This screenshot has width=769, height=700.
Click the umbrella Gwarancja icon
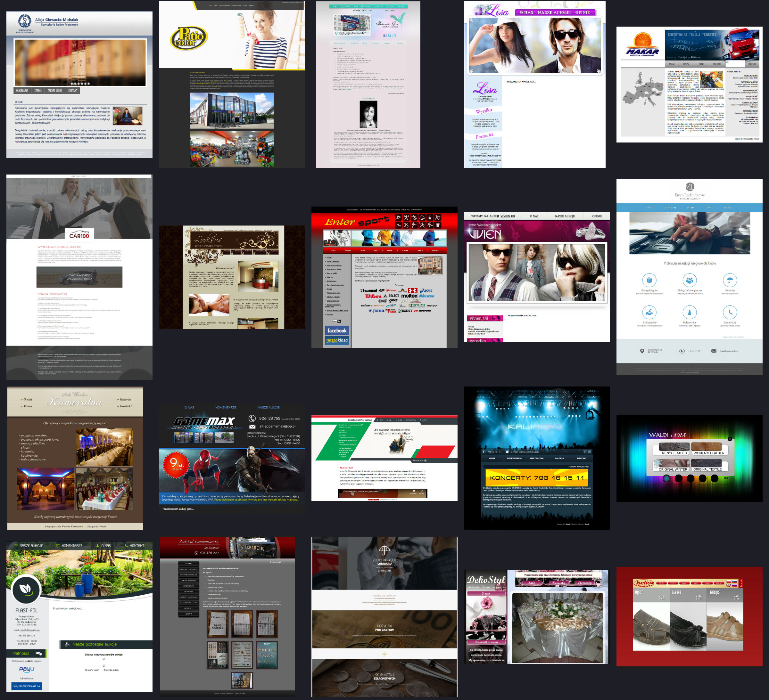730,280
